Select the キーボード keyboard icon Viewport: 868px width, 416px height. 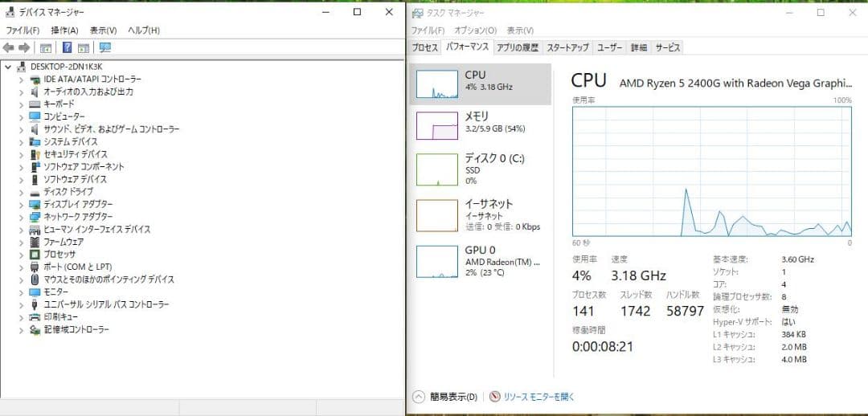(35, 104)
